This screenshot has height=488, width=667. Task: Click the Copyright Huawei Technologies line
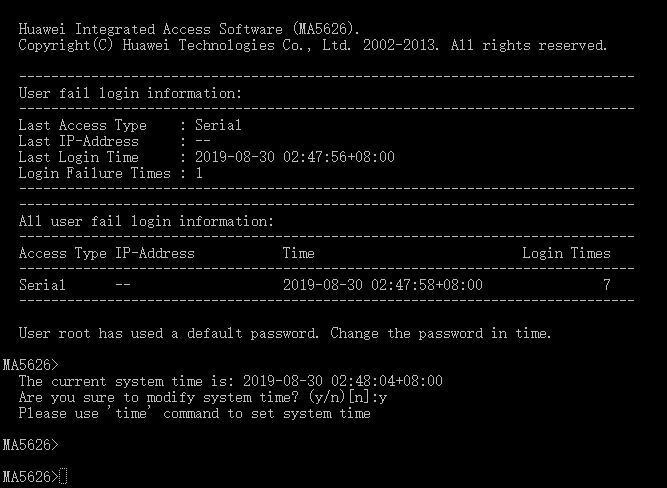point(312,45)
